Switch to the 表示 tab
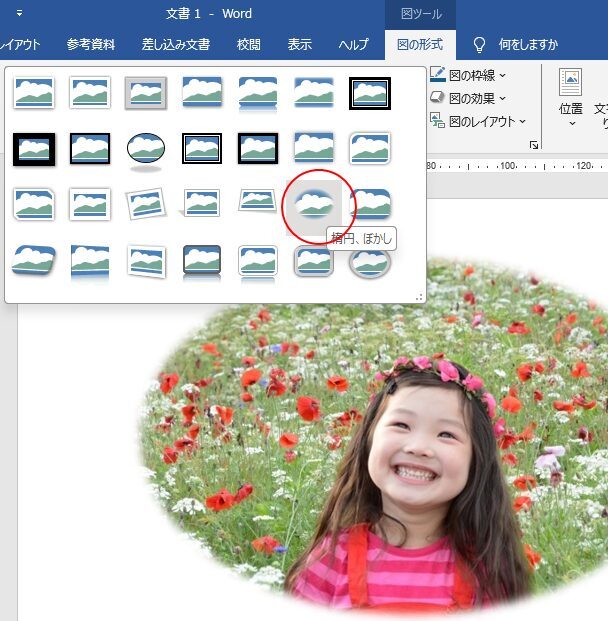This screenshot has height=621, width=608. [x=300, y=44]
